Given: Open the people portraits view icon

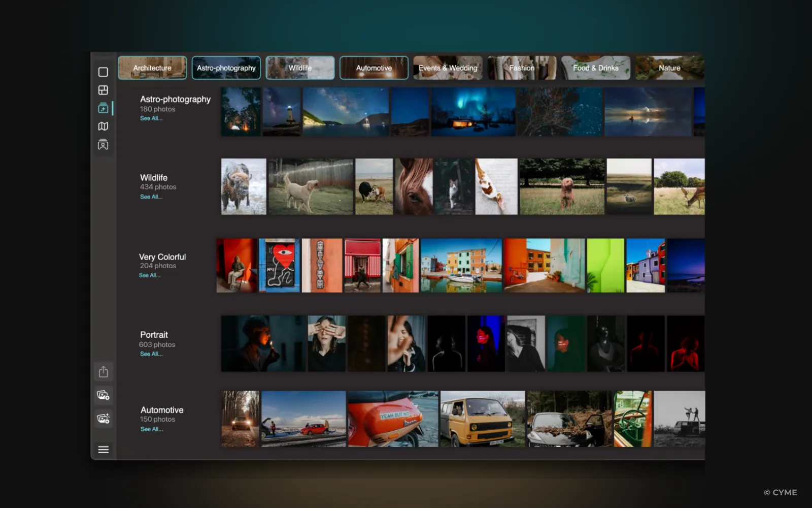Looking at the screenshot, I should pyautogui.click(x=103, y=145).
